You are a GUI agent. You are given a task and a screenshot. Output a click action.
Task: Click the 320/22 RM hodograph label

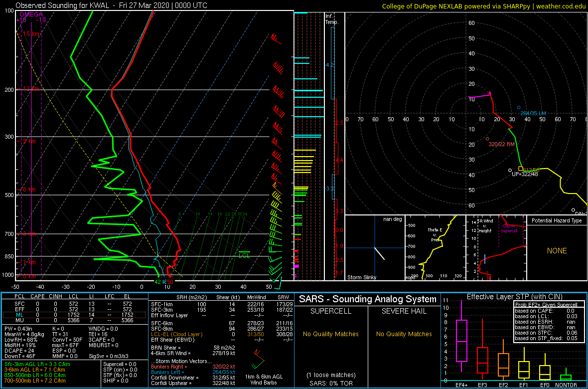point(501,144)
